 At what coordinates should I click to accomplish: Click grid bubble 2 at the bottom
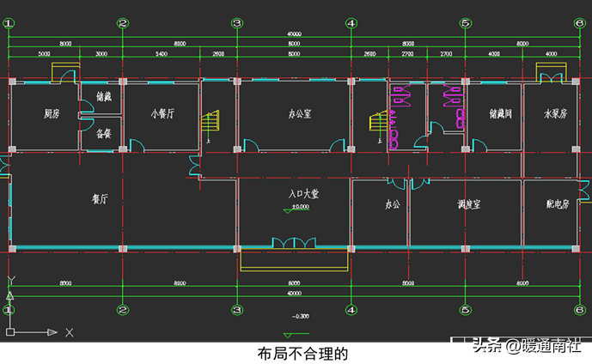[x=122, y=309]
